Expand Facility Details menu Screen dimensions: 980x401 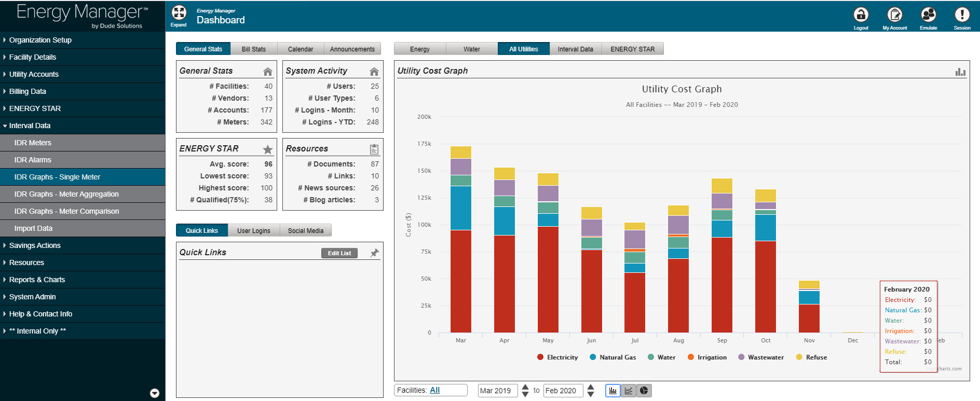[83, 57]
